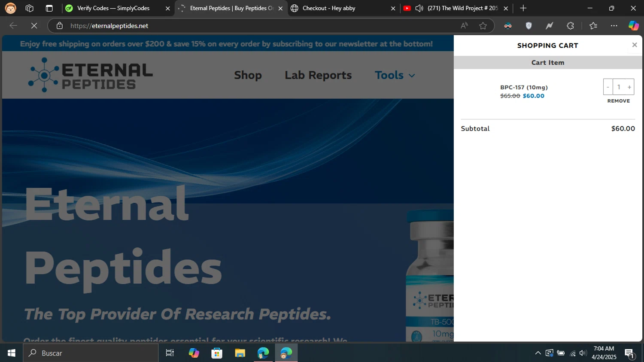Open Microsoft Store from the taskbar
This screenshot has height=362, width=644.
(217, 353)
